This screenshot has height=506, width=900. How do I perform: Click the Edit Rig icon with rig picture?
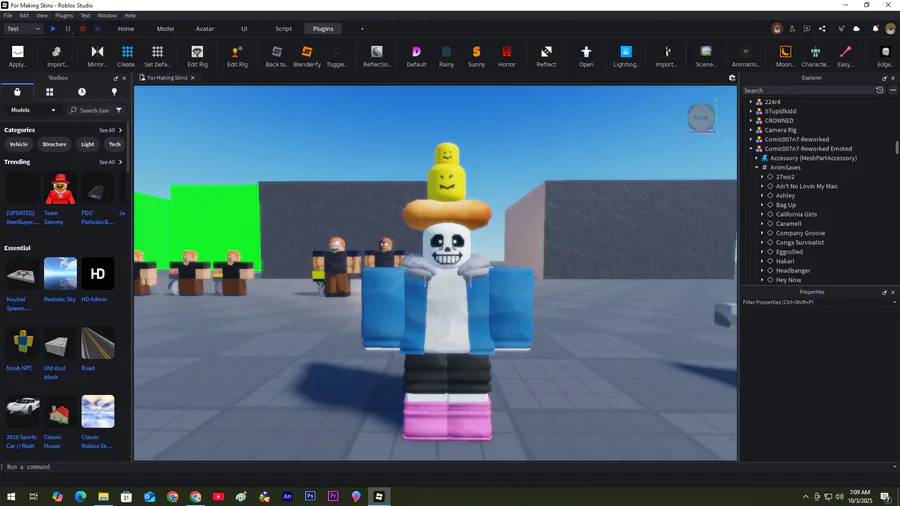point(197,52)
